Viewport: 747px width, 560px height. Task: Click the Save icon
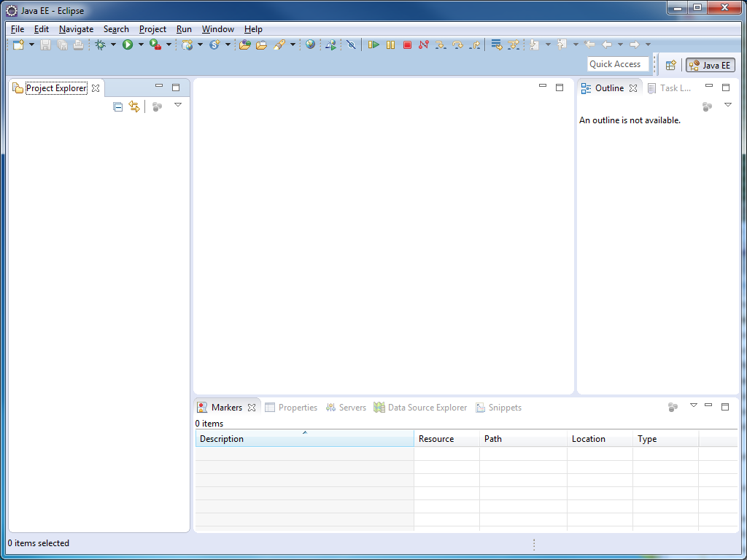point(45,44)
